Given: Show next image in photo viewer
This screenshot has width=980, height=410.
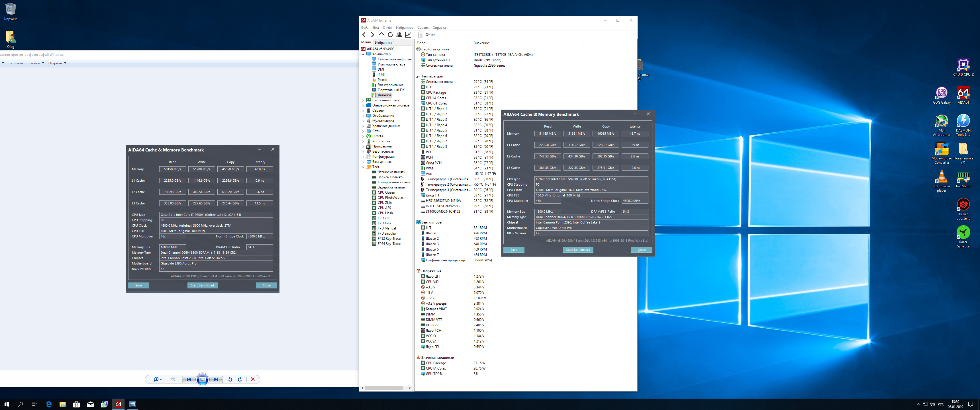Looking at the screenshot, I should tap(216, 379).
